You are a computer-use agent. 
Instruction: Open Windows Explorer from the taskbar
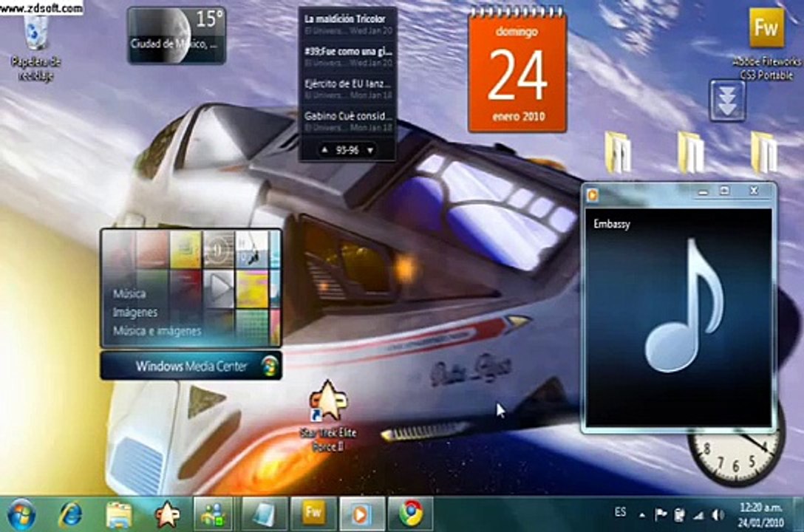pyautogui.click(x=119, y=514)
